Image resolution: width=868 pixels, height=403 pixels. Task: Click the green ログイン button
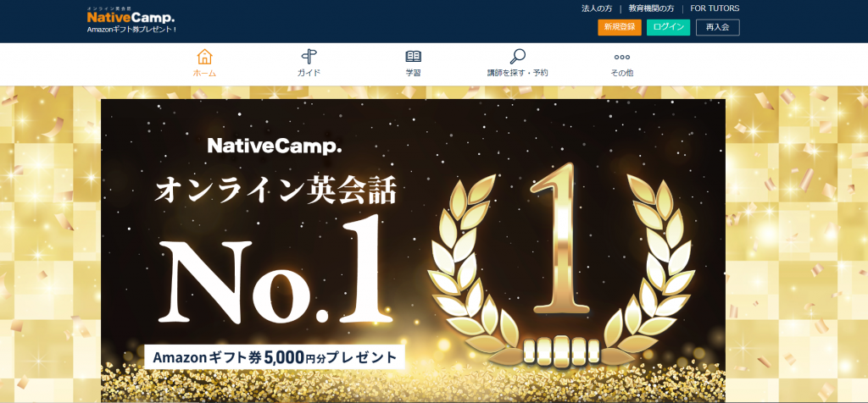[668, 27]
